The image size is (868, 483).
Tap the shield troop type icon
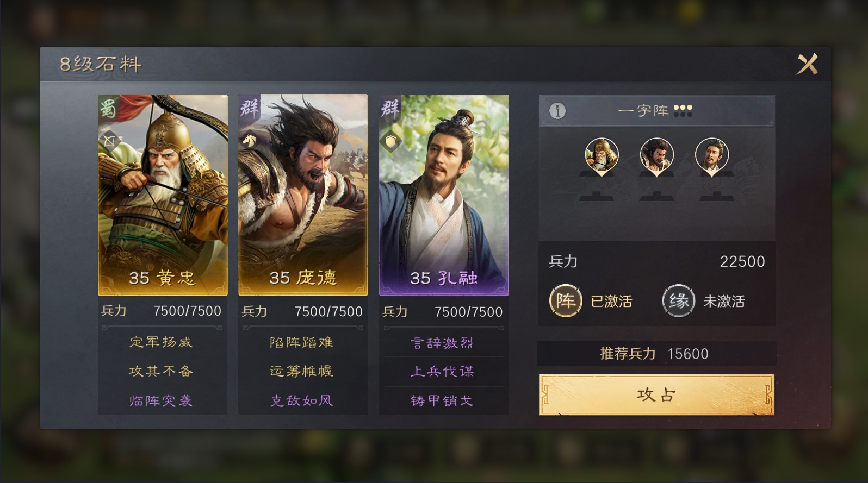[390, 141]
